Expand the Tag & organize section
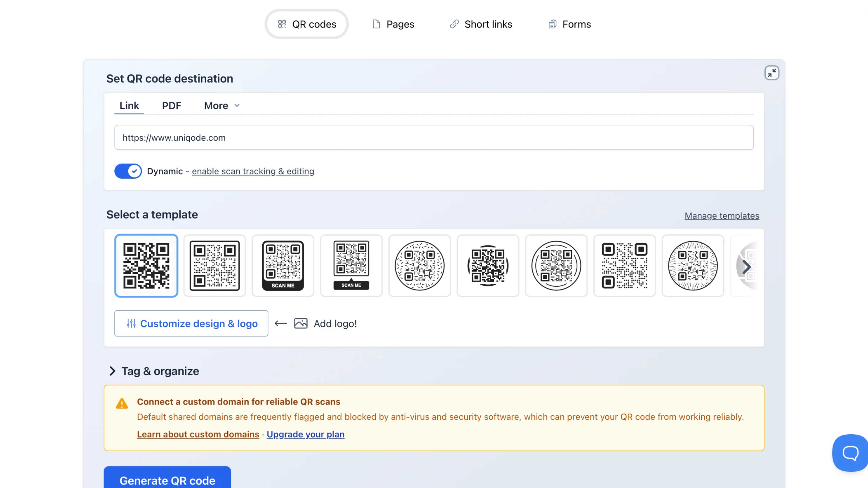 154,371
